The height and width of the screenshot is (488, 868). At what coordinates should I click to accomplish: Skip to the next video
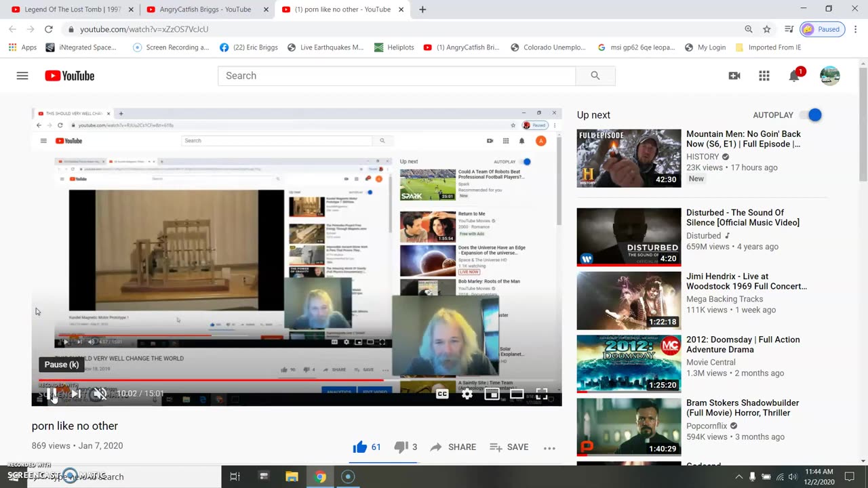[x=76, y=394]
